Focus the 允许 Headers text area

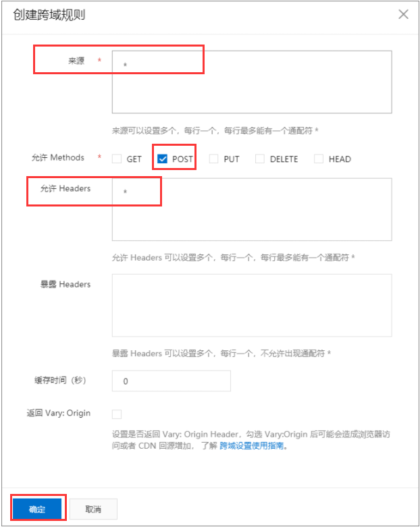[252, 209]
